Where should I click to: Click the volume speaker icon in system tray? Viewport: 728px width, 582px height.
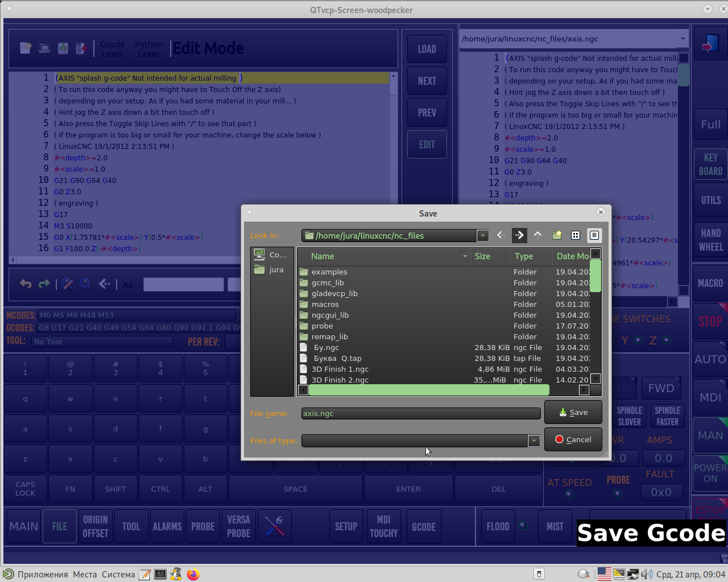pyautogui.click(x=647, y=574)
